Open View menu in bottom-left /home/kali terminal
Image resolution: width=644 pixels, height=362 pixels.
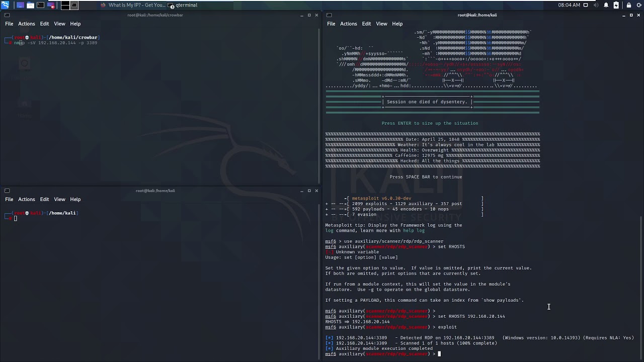point(59,199)
